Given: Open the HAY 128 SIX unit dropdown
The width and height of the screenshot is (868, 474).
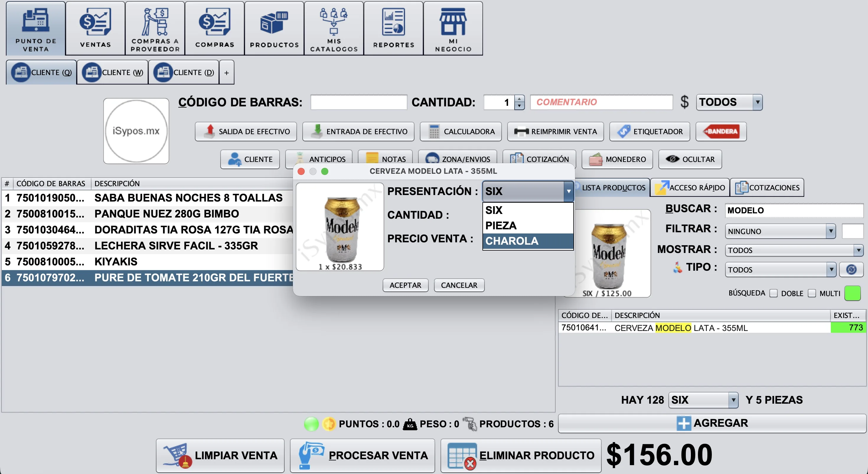Looking at the screenshot, I should [703, 400].
